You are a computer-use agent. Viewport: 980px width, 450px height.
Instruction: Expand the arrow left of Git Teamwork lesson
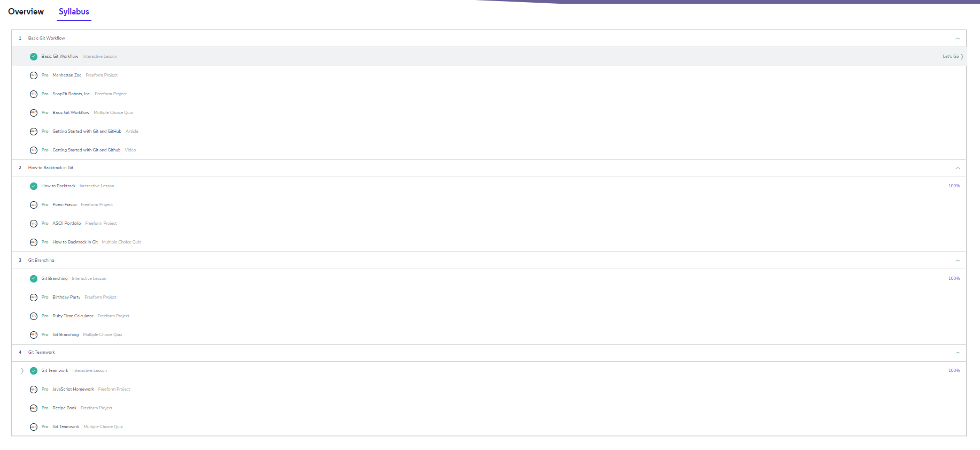[22, 371]
